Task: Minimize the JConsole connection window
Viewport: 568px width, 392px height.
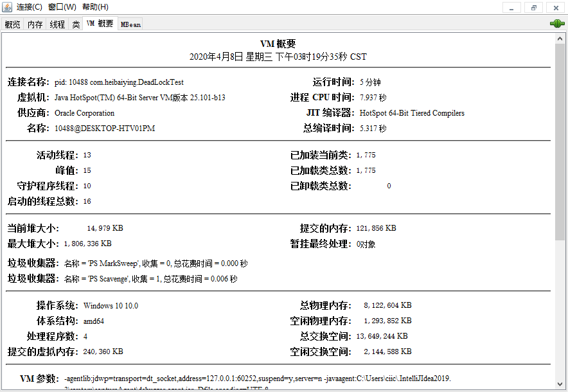Action: pos(511,7)
